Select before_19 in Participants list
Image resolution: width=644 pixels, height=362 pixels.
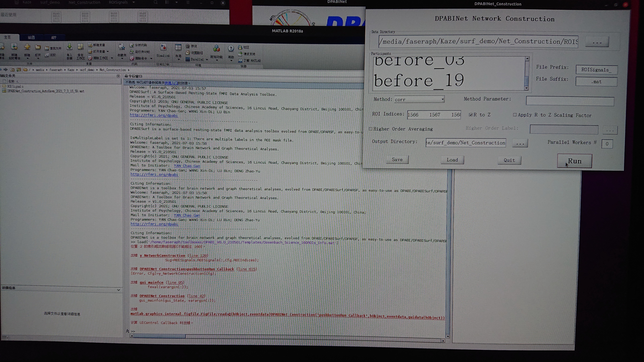coord(419,80)
